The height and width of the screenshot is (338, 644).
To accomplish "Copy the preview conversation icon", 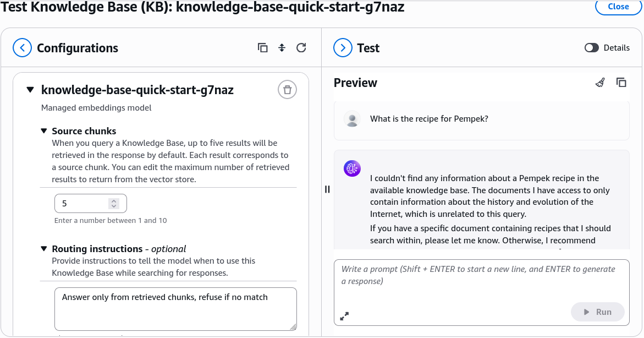I will [x=621, y=83].
